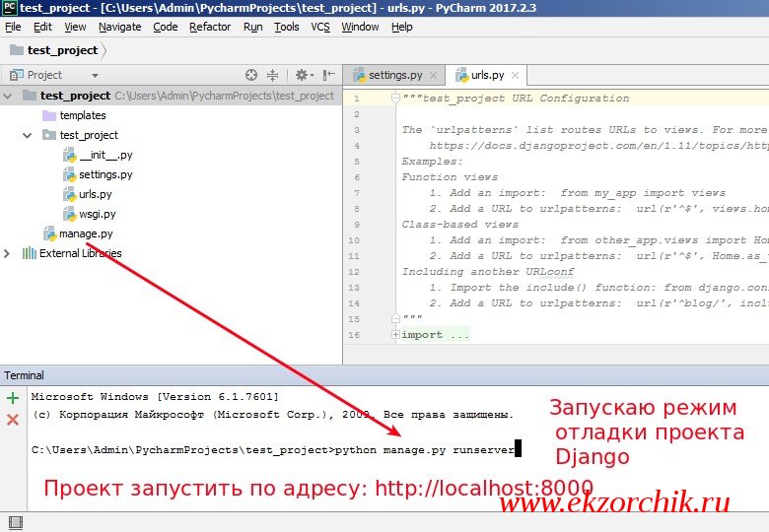Open the Help menu
The width and height of the screenshot is (769, 532).
click(401, 27)
